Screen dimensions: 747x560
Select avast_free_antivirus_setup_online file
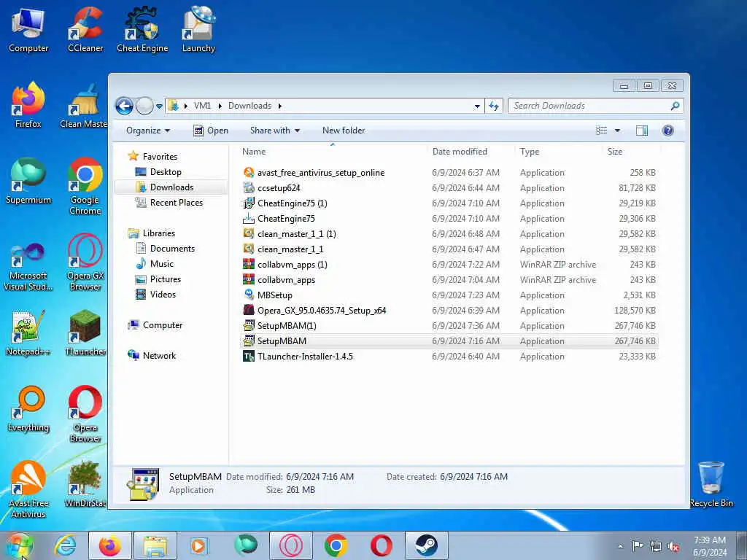click(449, 173)
